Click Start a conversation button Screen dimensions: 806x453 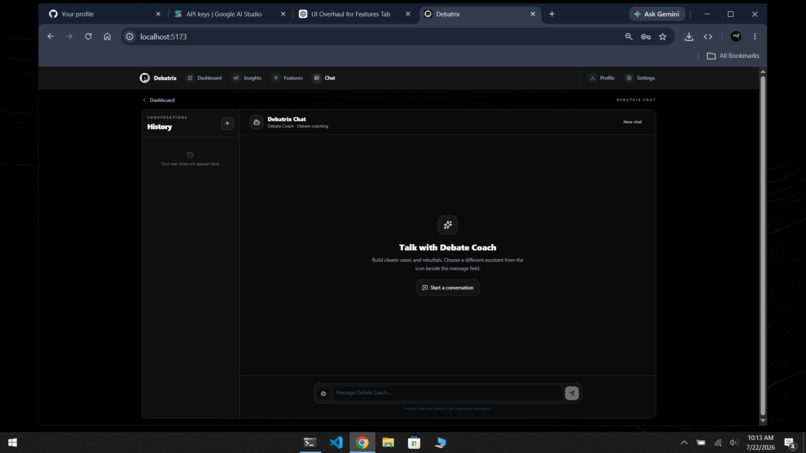tap(448, 287)
